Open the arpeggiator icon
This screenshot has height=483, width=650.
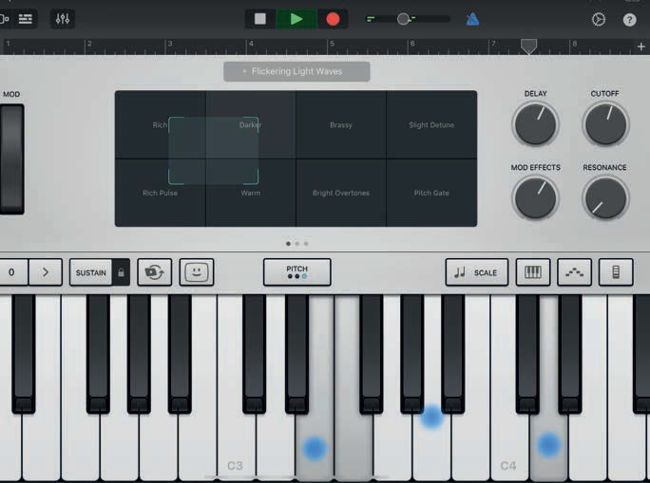click(x=575, y=272)
